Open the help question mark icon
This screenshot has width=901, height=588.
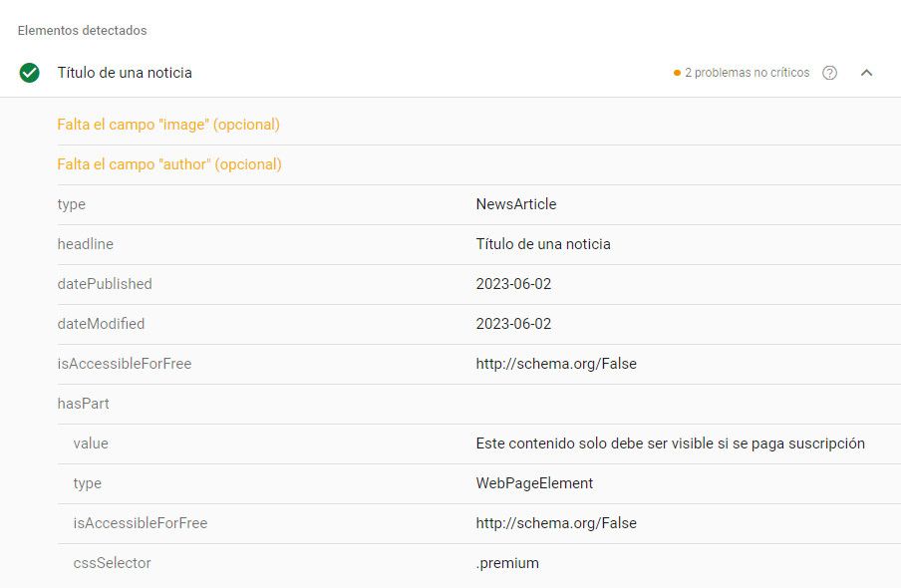[x=829, y=72]
